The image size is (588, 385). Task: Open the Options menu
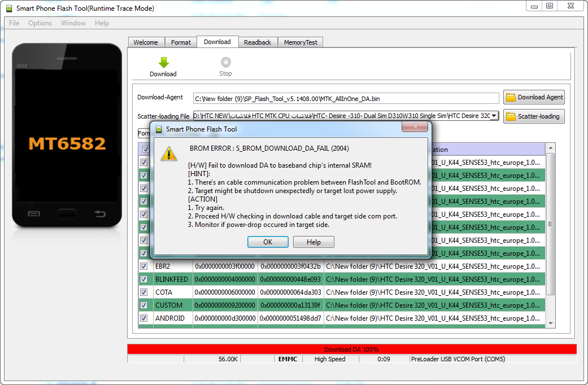tap(40, 23)
